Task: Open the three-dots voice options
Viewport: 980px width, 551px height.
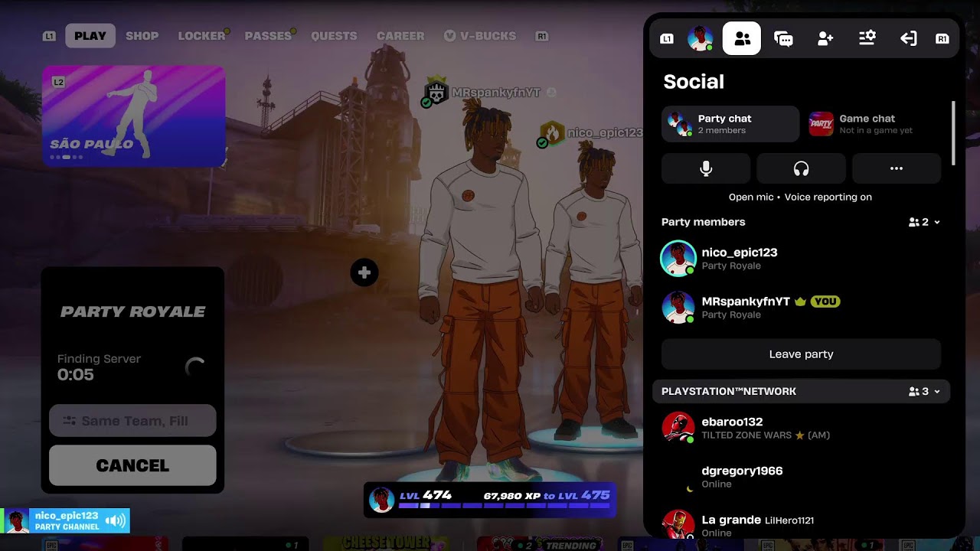Action: click(897, 168)
